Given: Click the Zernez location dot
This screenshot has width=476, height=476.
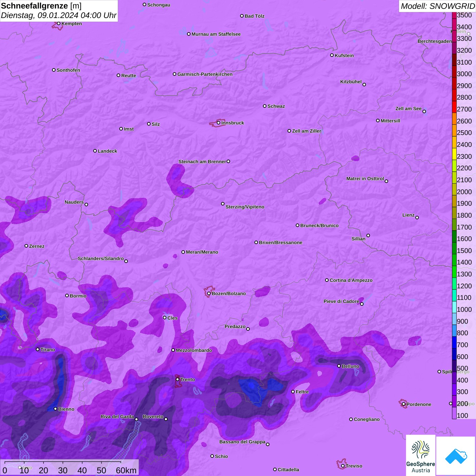Looking at the screenshot, I should coord(26,246).
